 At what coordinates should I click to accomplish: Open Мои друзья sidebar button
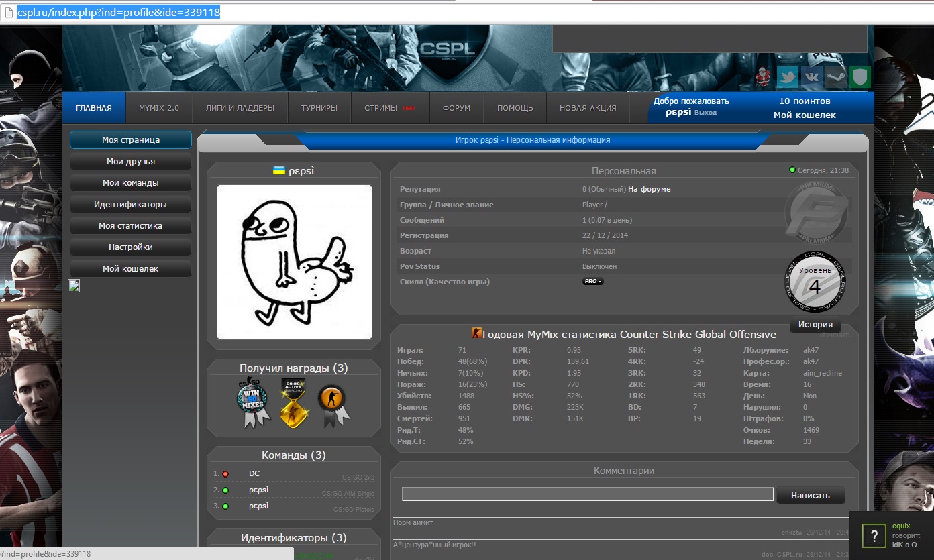[131, 162]
